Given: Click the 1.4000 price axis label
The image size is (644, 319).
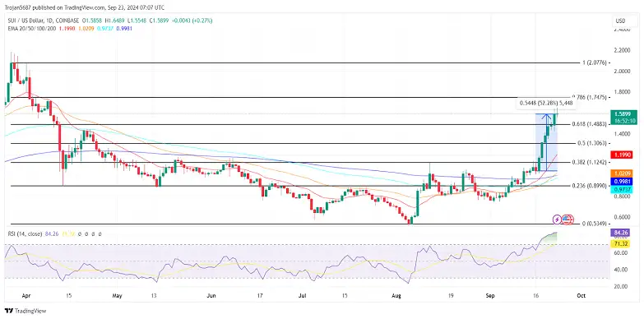Looking at the screenshot, I should [623, 134].
